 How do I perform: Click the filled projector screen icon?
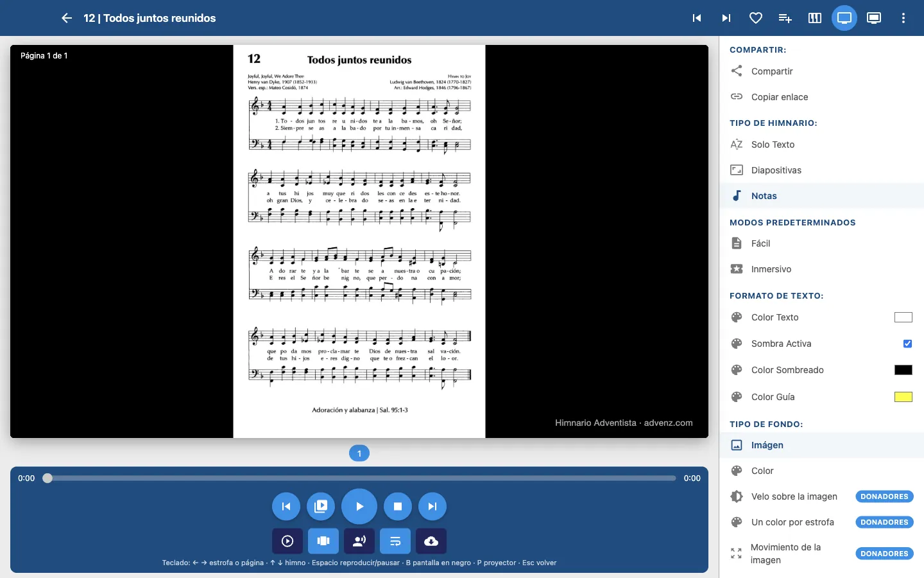(x=874, y=18)
